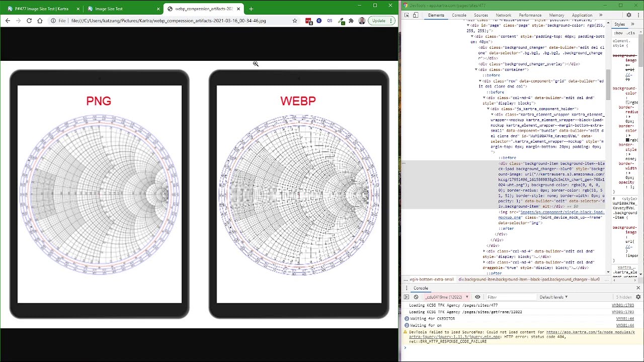This screenshot has width=644, height=362.
Task: Open the DevTools Application panel
Action: click(x=582, y=15)
